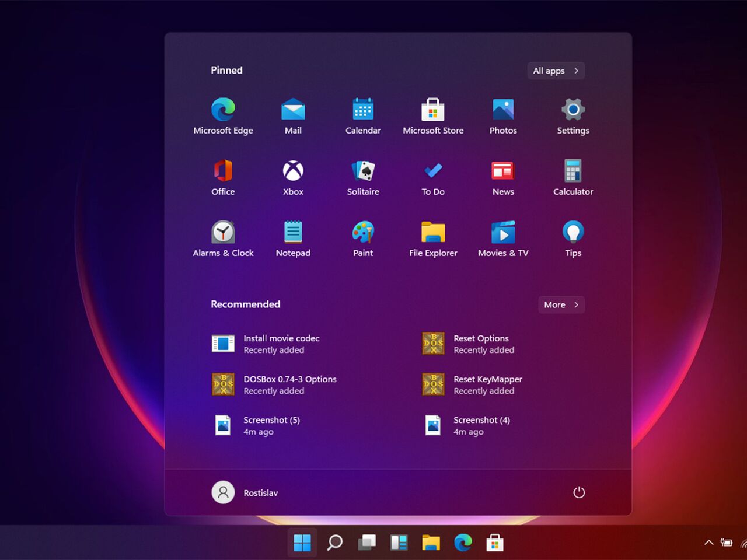Open the Tips app
This screenshot has width=747, height=560.
(573, 239)
